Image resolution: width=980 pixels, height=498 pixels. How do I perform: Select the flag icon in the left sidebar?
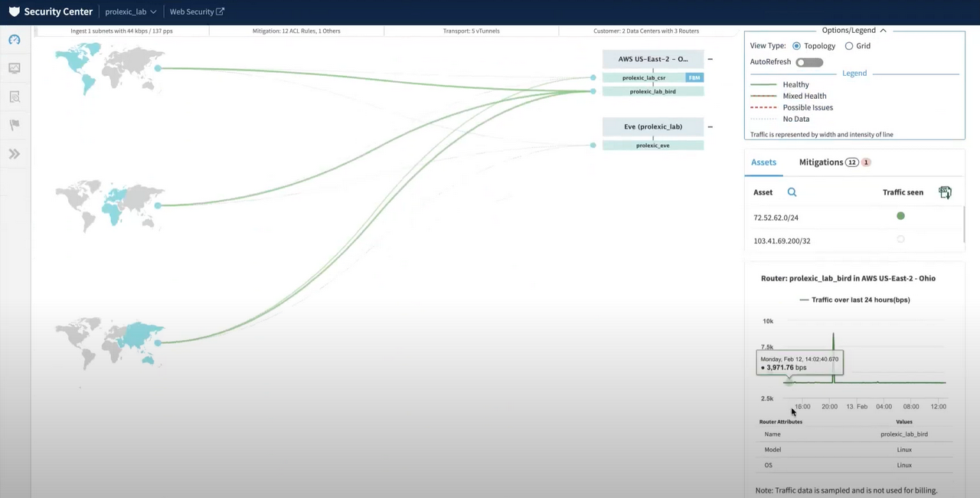click(14, 124)
